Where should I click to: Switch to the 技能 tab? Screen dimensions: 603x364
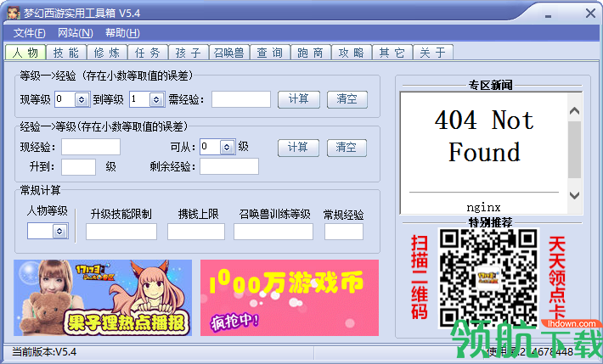[66, 53]
